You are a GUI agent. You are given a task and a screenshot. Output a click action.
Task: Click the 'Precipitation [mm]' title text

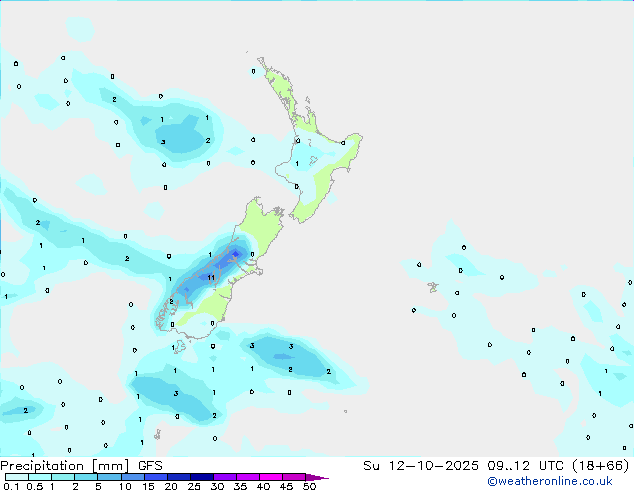click(65, 466)
